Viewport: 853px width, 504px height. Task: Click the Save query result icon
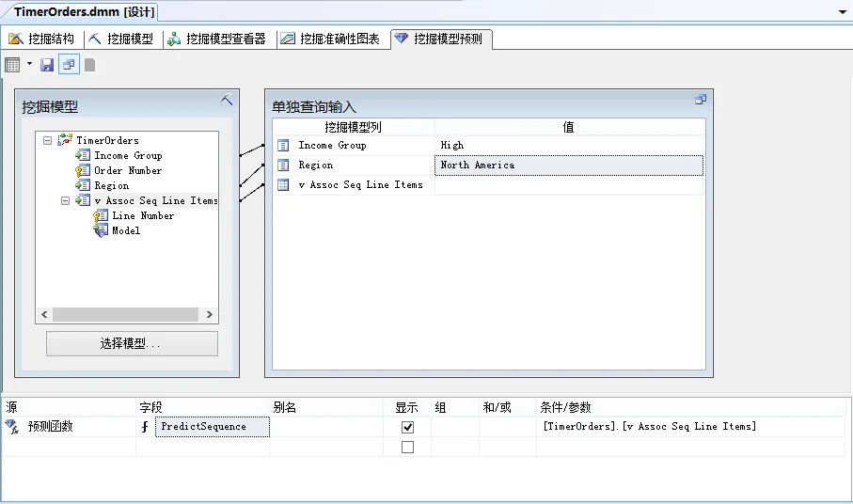(x=47, y=65)
